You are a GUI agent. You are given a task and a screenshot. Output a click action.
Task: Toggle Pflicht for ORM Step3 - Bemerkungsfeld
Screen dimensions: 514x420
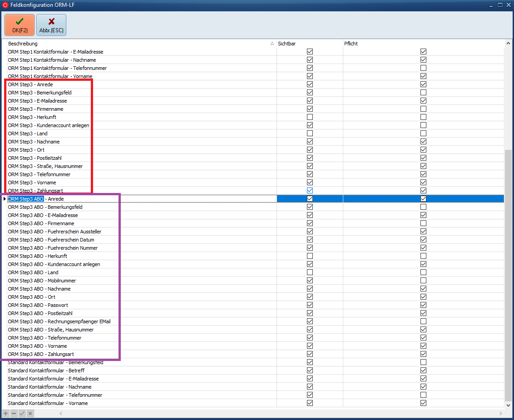(x=423, y=93)
